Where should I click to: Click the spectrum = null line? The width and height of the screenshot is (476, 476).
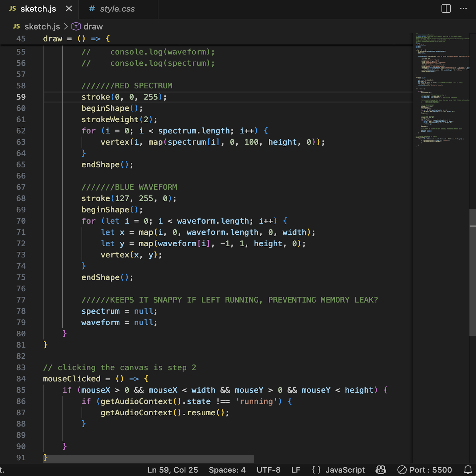(x=119, y=311)
